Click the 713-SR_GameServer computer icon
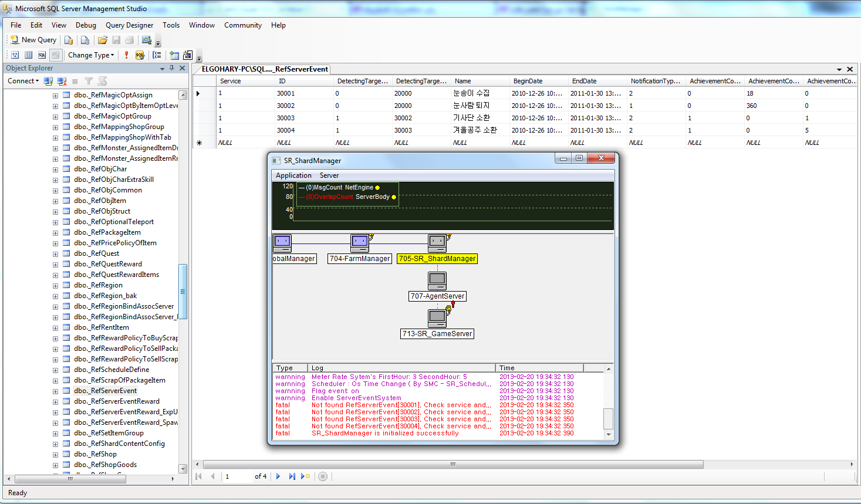 pyautogui.click(x=437, y=319)
